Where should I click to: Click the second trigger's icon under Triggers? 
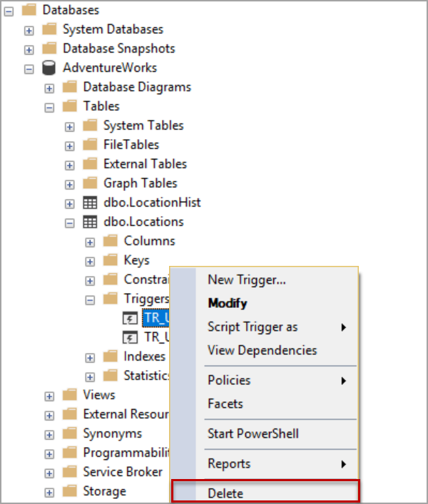(x=131, y=336)
